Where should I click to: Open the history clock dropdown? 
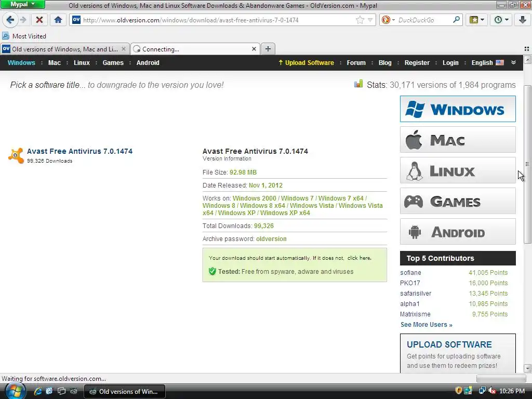pos(501,20)
